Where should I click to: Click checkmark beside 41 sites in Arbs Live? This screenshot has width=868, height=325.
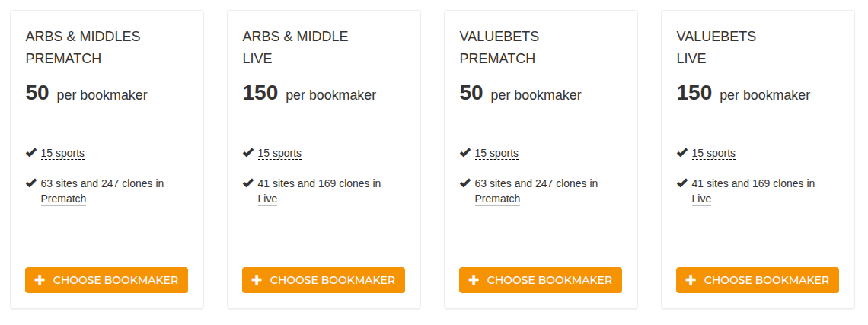tap(248, 183)
